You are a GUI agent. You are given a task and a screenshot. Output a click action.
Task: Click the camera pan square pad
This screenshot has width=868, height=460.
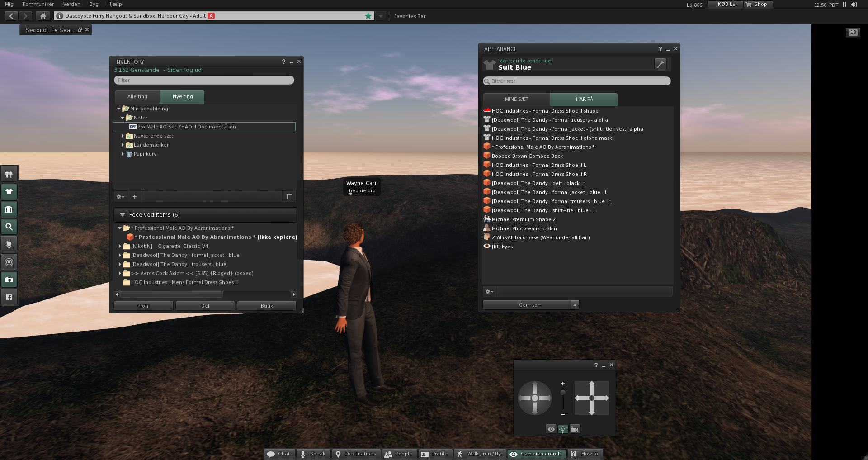click(592, 398)
